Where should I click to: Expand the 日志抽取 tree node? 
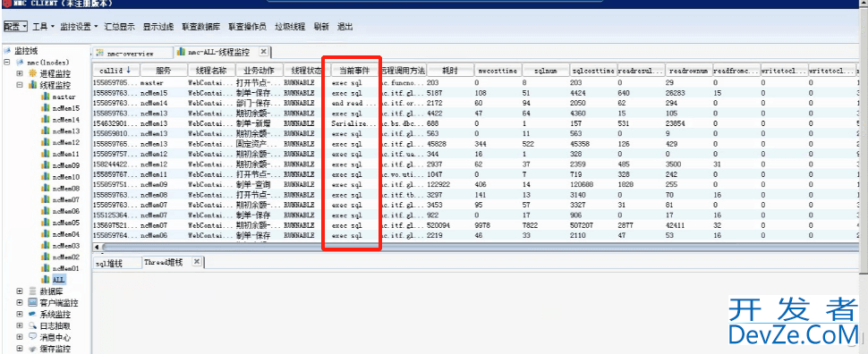click(20, 325)
